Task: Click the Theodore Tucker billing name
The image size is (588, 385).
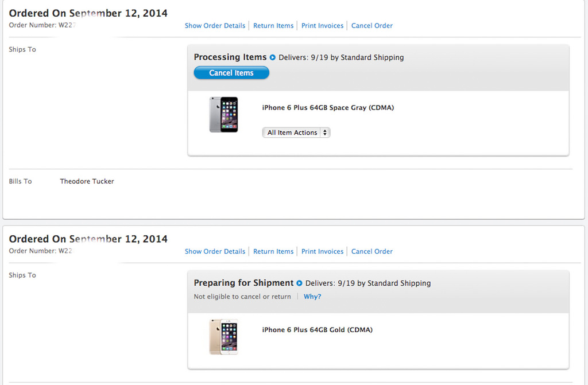Action: pyautogui.click(x=87, y=181)
